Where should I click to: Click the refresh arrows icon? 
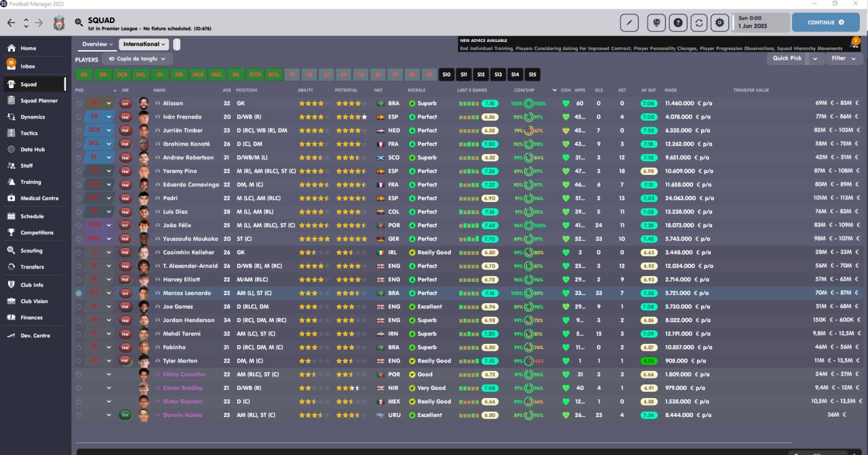pyautogui.click(x=698, y=22)
